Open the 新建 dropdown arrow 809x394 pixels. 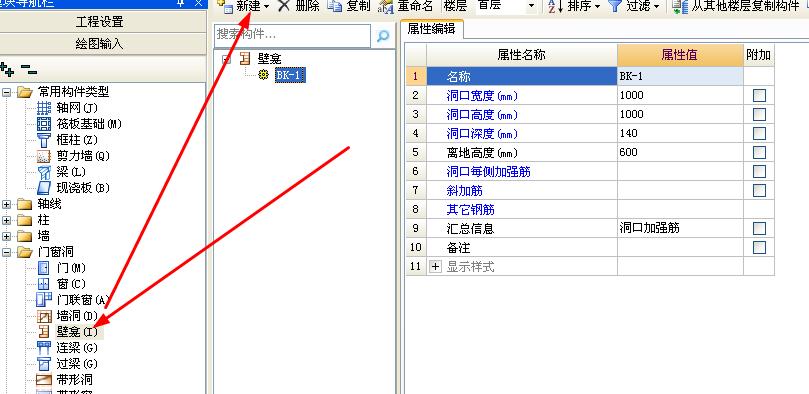(266, 7)
